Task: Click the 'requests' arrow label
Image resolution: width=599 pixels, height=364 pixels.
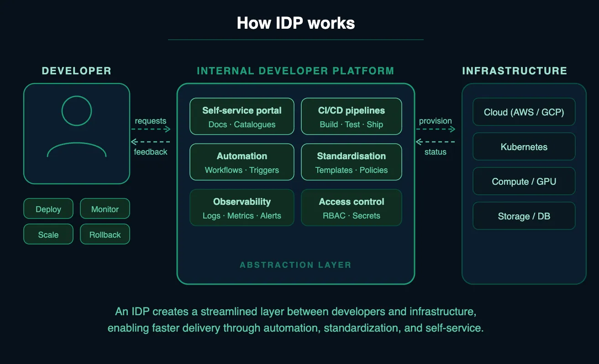Action: (151, 121)
